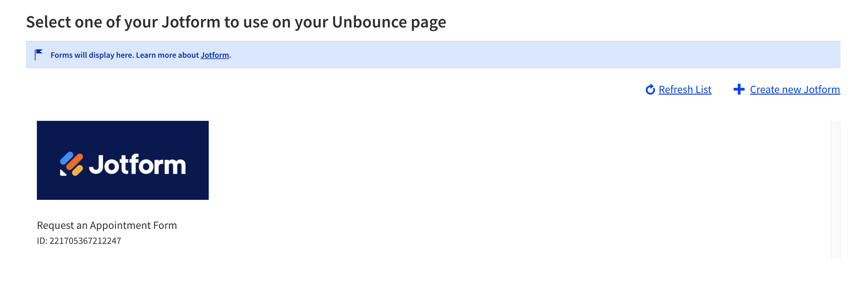
Task: Click the white Jotform wordmark in the thumbnail
Action: (137, 164)
